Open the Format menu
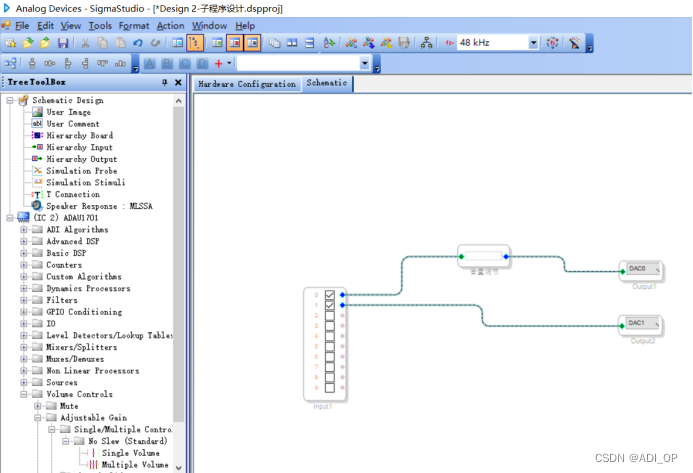The image size is (693, 473). tap(134, 26)
